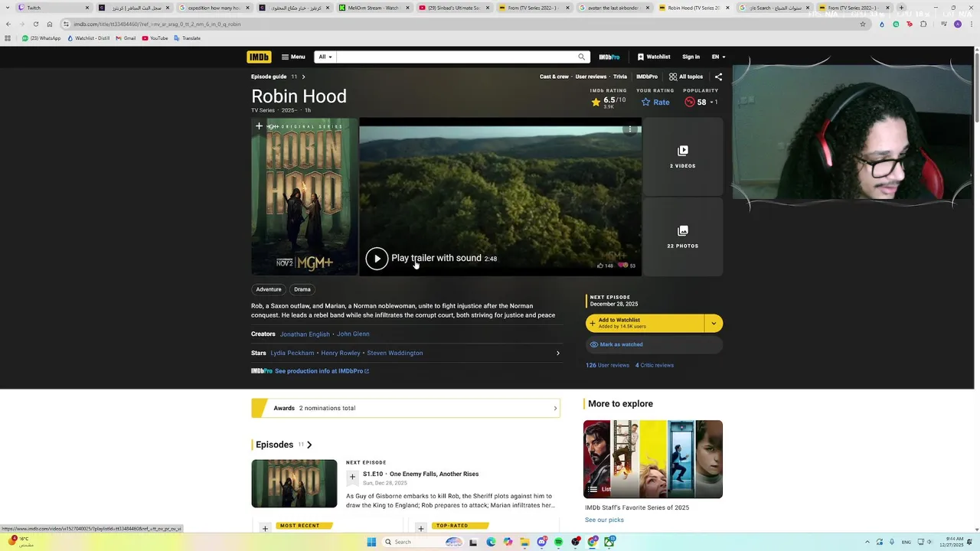Open star Lydia Peckham's page
The height and width of the screenshot is (551, 980).
(x=292, y=353)
